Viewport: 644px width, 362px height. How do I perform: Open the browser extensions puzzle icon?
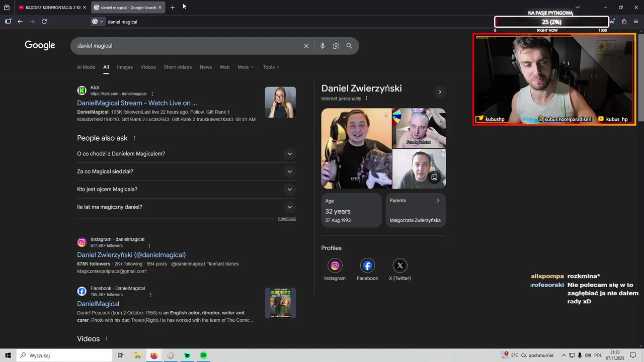click(624, 22)
